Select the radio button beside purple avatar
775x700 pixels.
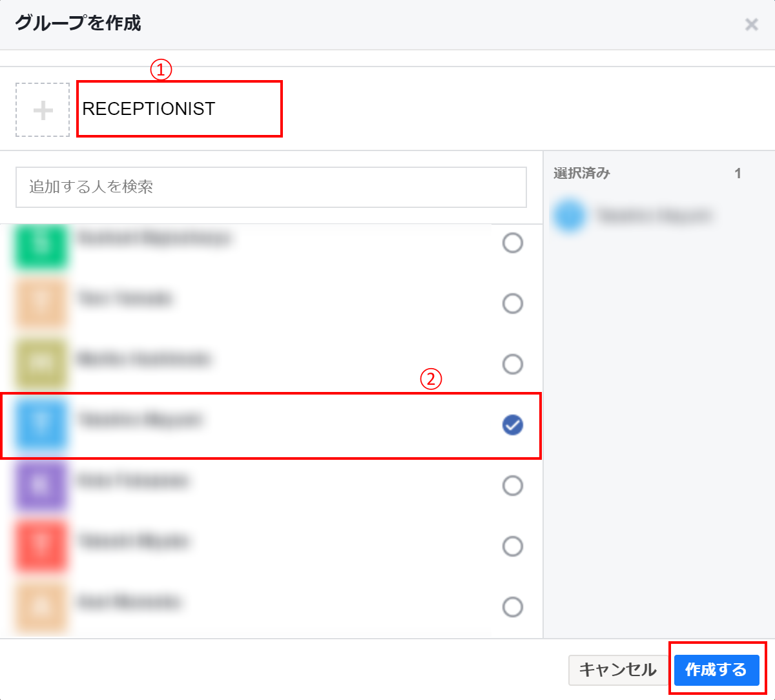coord(513,486)
